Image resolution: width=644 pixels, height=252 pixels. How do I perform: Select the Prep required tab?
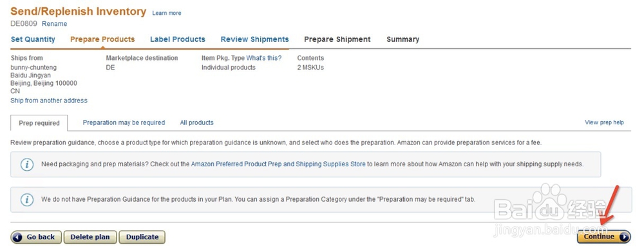(39, 123)
